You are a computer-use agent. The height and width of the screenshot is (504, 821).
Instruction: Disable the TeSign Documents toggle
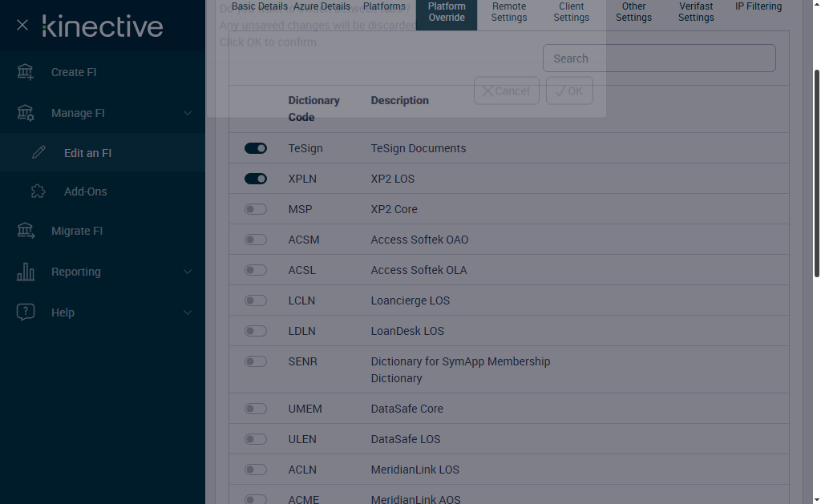point(256,148)
